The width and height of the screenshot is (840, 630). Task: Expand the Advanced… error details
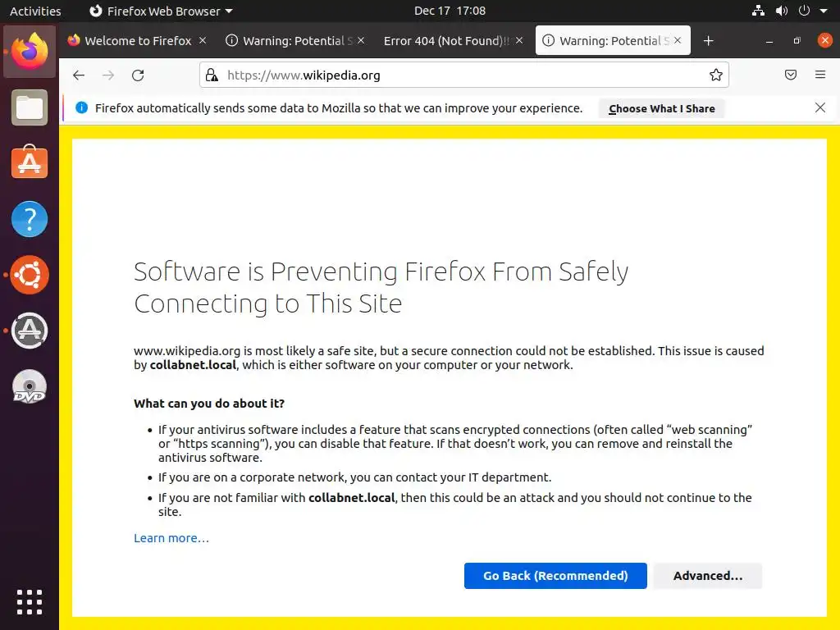(x=707, y=576)
